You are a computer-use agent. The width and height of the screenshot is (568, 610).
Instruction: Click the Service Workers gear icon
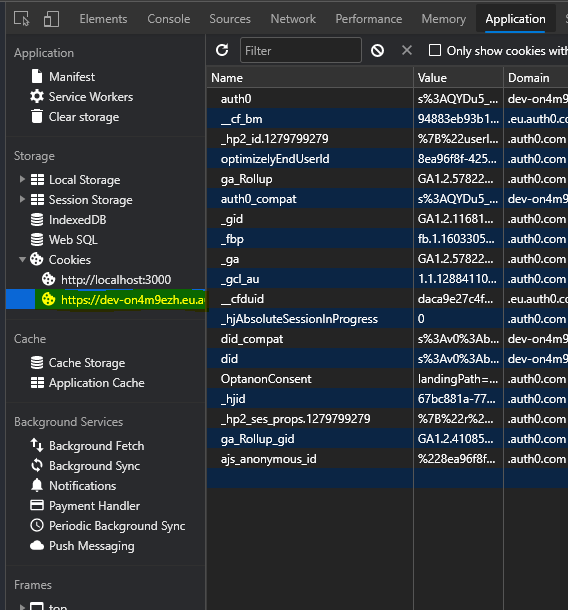37,96
